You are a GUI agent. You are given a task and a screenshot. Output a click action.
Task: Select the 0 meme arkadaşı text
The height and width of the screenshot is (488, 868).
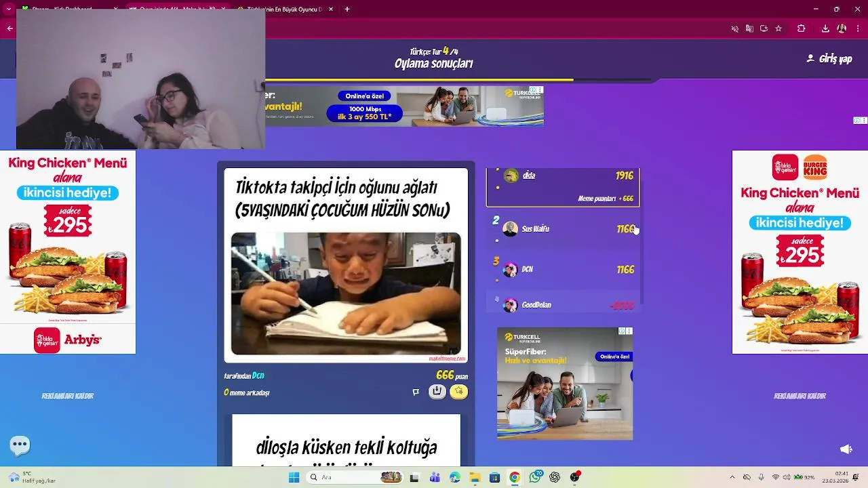pos(246,392)
